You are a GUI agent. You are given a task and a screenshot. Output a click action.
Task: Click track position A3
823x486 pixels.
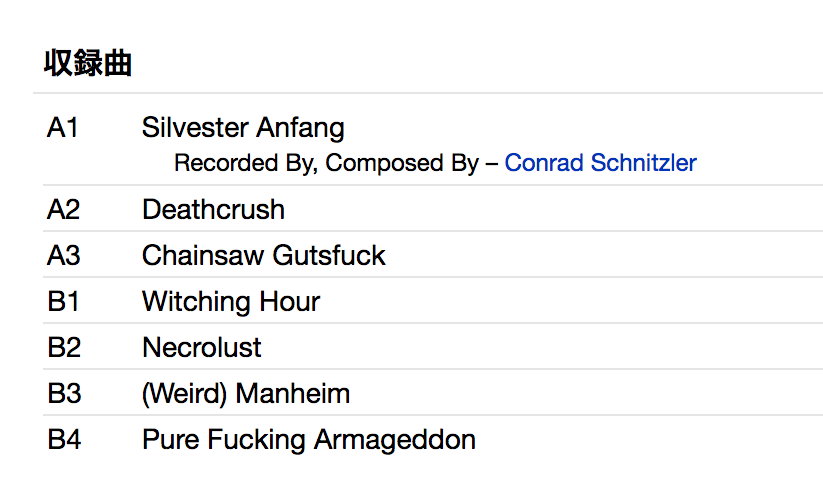point(63,255)
